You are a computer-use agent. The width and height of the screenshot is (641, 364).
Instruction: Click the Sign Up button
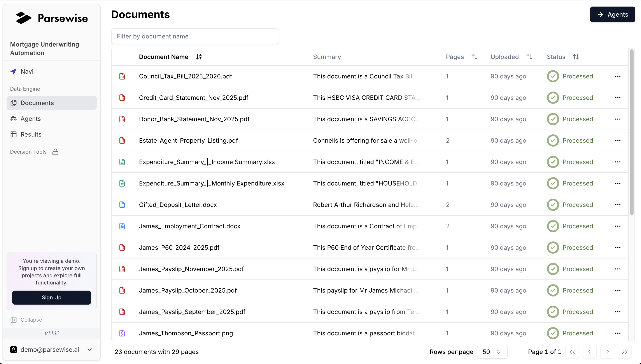(52, 298)
